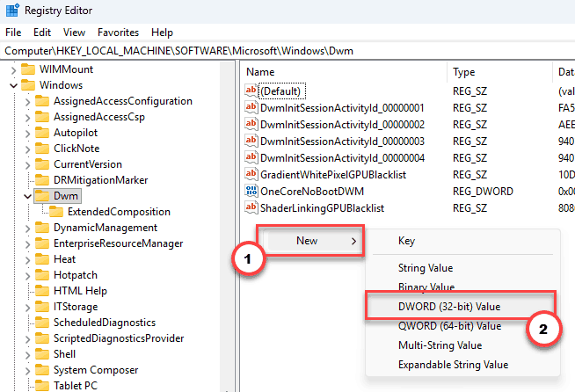Expand the WIMMount key
Image resolution: width=575 pixels, height=392 pixels.
coord(13,70)
